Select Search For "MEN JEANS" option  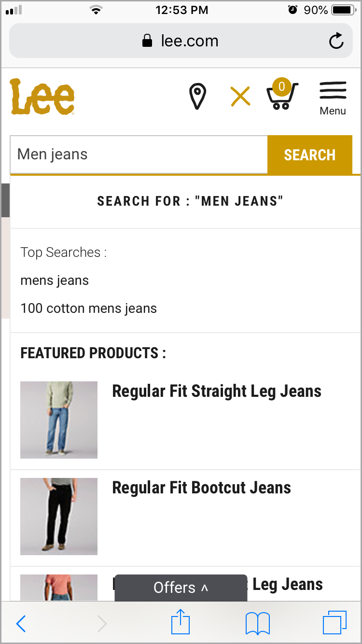click(190, 201)
